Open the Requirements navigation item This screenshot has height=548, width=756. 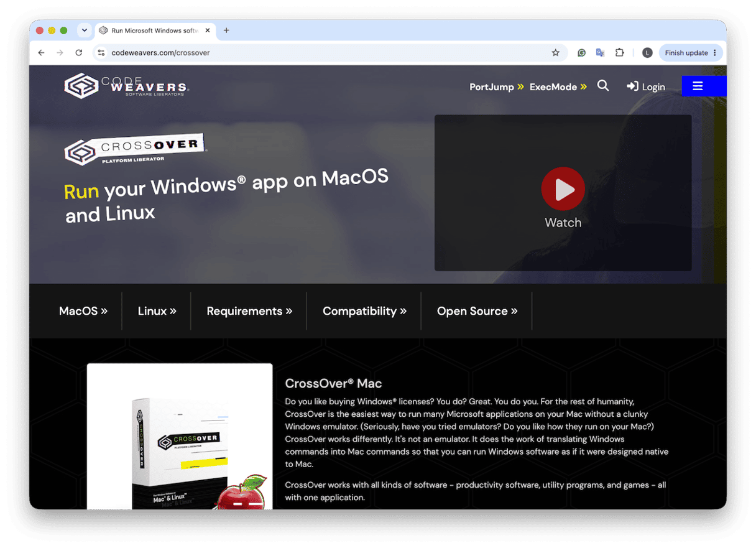249,311
